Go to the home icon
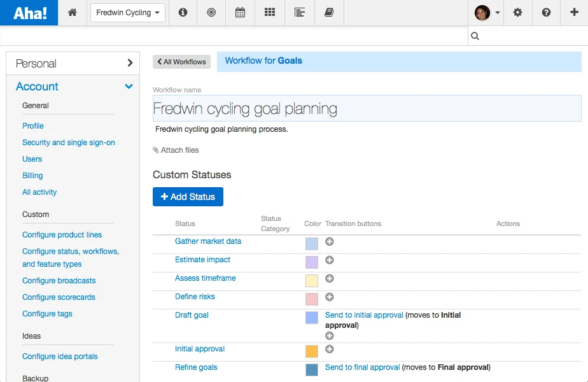This screenshot has width=588, height=382. coord(73,12)
